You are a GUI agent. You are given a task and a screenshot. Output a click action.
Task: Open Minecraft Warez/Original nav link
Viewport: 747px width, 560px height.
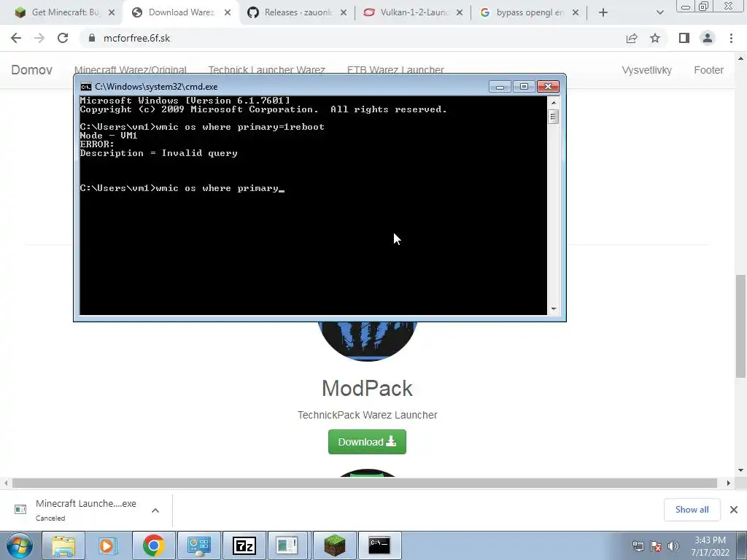[x=130, y=70]
